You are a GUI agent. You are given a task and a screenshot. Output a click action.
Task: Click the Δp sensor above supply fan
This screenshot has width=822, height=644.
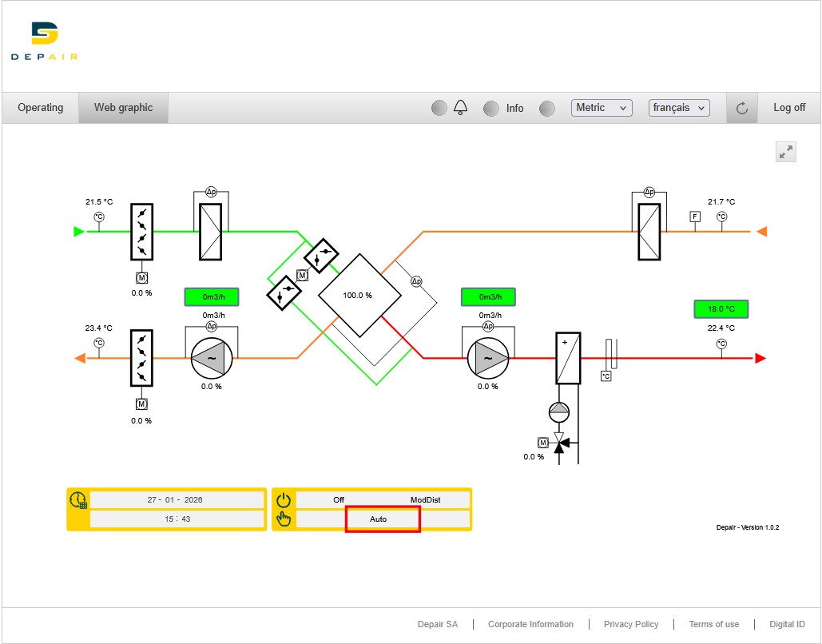click(488, 326)
